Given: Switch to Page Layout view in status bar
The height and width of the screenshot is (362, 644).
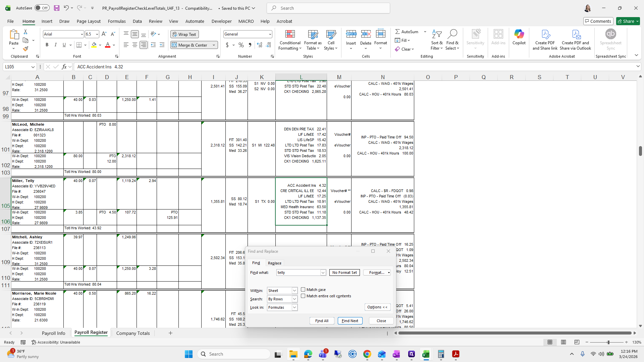Looking at the screenshot, I should (563, 342).
